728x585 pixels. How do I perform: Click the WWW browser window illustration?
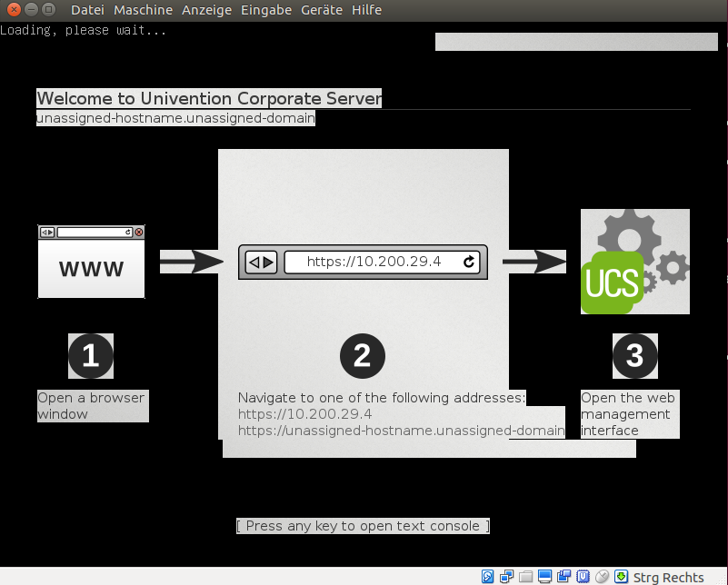[91, 262]
